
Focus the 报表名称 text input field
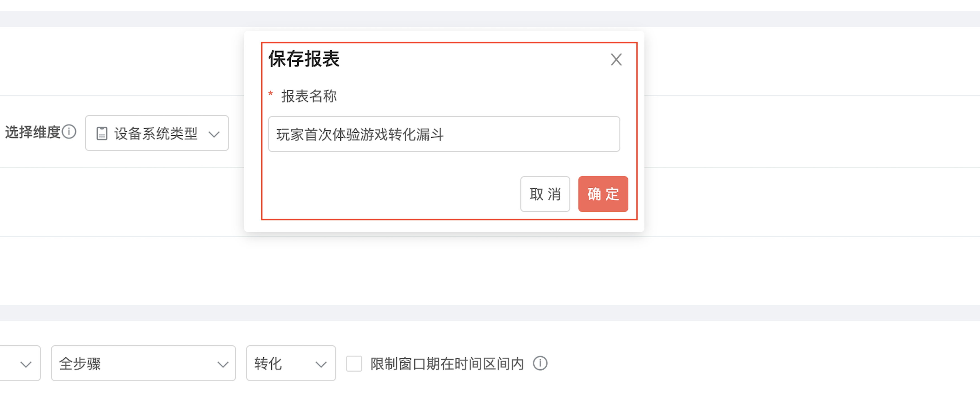444,134
